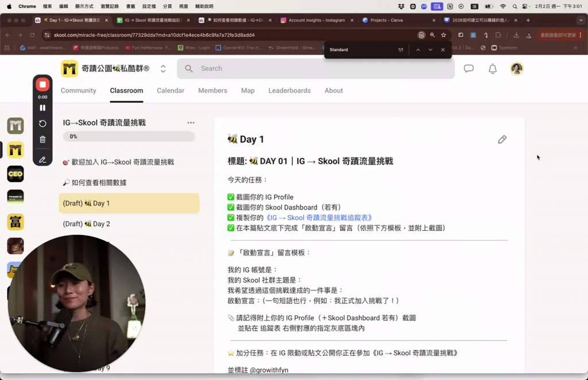
Task: Bookmark page with the star icon
Action: click(444, 35)
